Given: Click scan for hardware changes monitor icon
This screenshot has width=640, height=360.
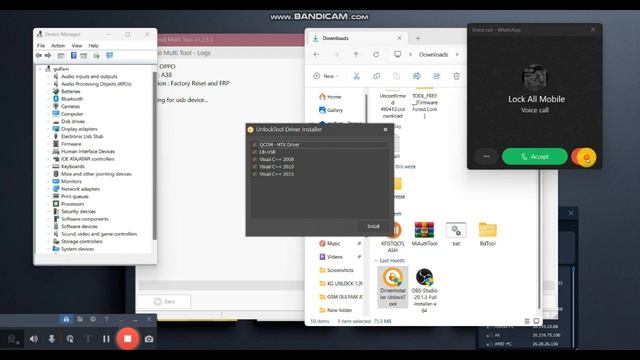Looking at the screenshot, I should 109,56.
